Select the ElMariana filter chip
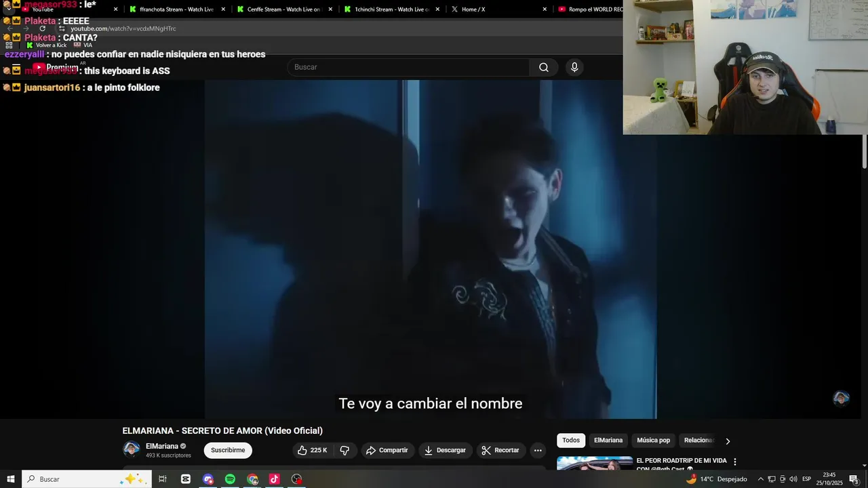This screenshot has width=868, height=488. 608,441
